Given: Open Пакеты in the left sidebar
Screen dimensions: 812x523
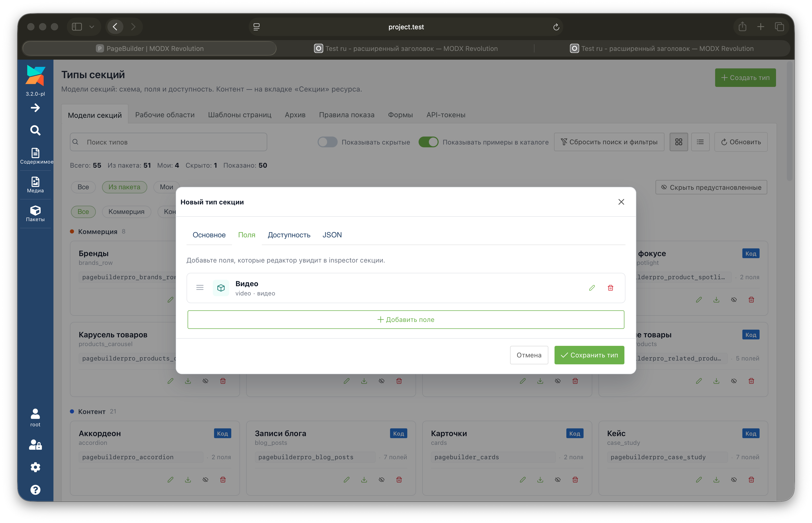Looking at the screenshot, I should coord(35,214).
